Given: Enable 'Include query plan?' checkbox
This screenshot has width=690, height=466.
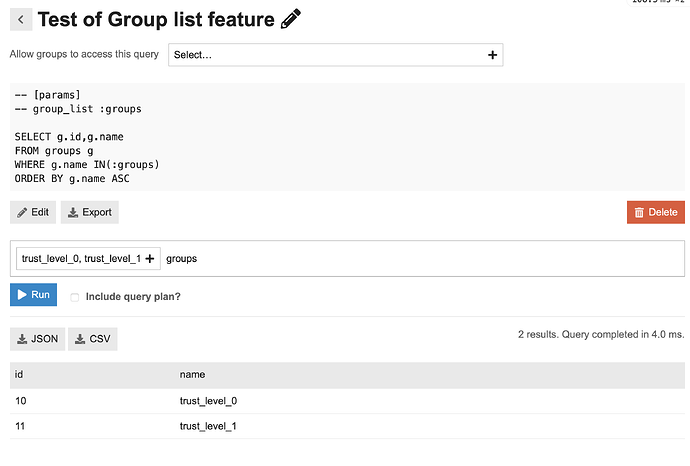Looking at the screenshot, I should coord(75,297).
